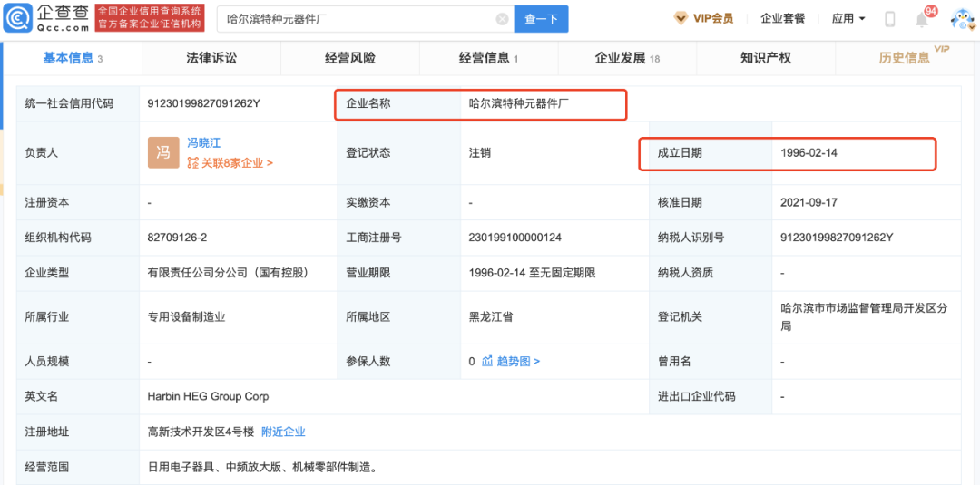Click the 查一下 search button
This screenshot has width=980, height=485.
tap(541, 19)
